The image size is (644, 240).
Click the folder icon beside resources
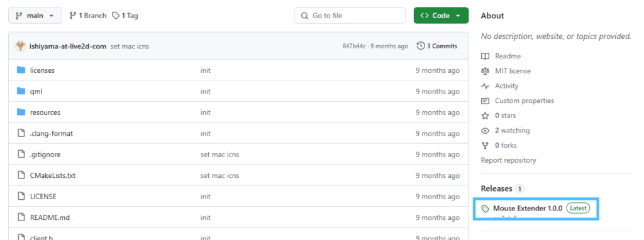(x=21, y=112)
